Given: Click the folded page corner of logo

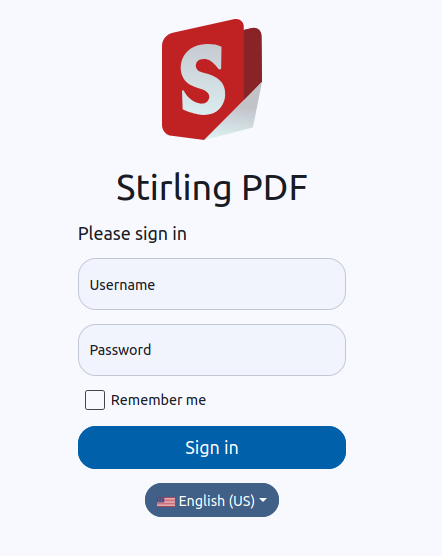Looking at the screenshot, I should click(235, 113).
